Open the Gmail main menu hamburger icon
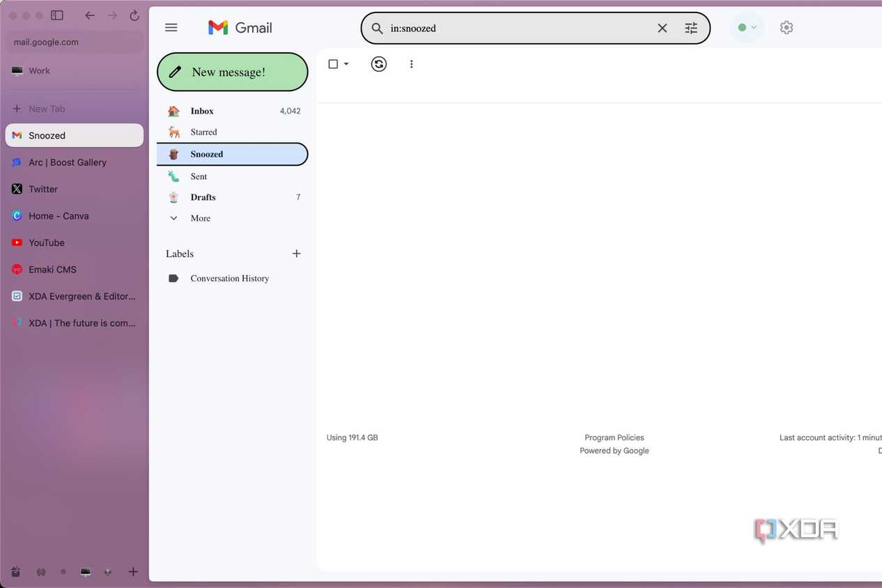882x588 pixels. pyautogui.click(x=171, y=28)
